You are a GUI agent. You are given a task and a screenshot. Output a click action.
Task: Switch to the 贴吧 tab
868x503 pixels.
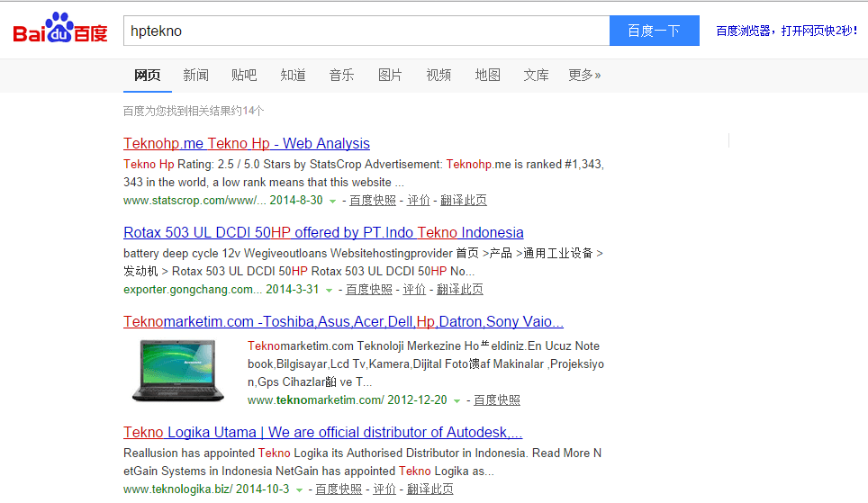coord(244,76)
